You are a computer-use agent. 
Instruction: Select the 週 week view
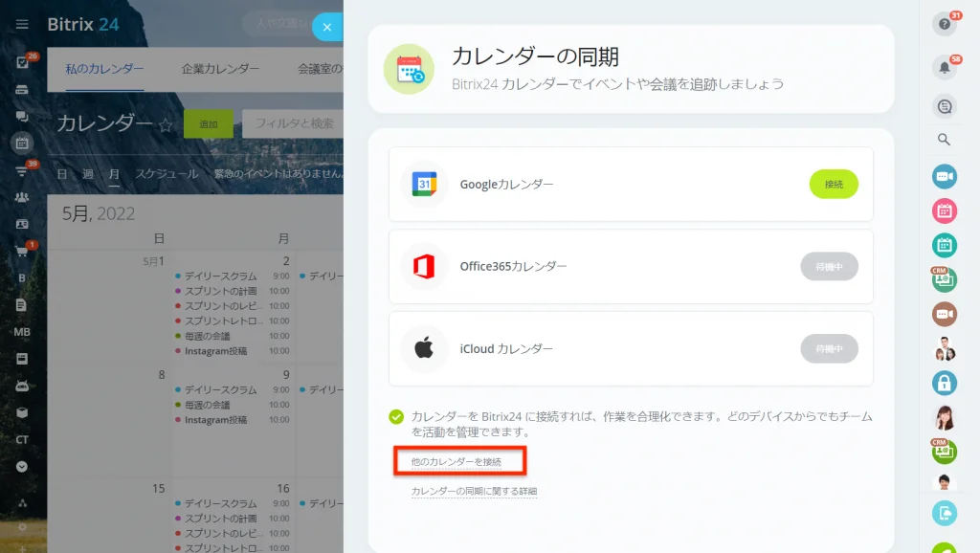(x=88, y=174)
